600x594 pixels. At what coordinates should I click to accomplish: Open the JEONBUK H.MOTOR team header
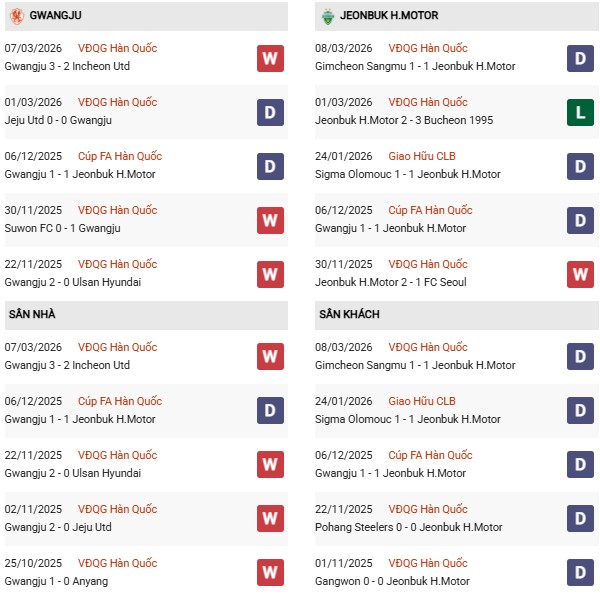389,16
